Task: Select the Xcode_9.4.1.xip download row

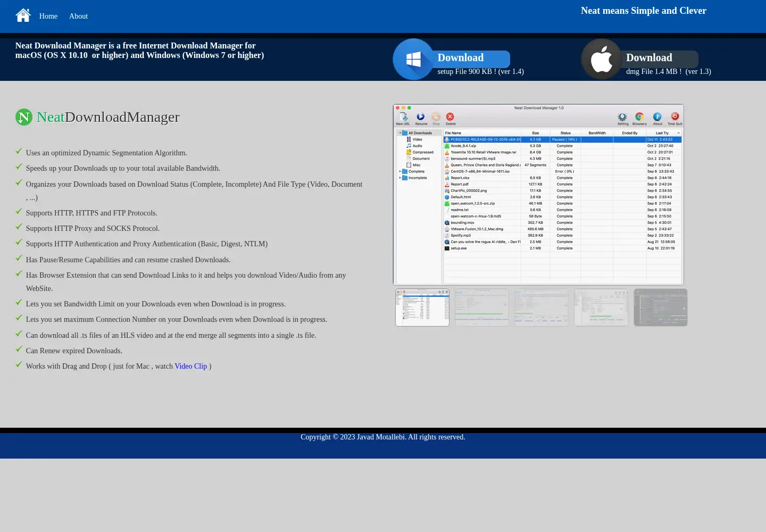Action: point(563,146)
